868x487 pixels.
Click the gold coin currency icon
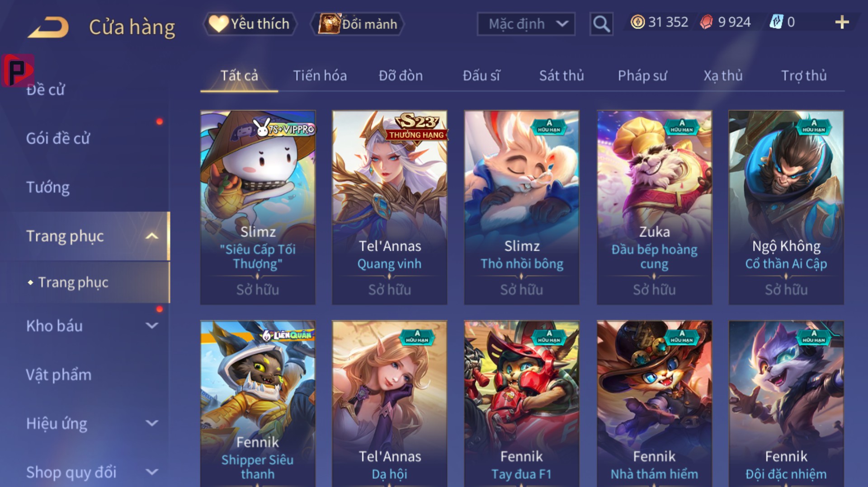pyautogui.click(x=637, y=22)
